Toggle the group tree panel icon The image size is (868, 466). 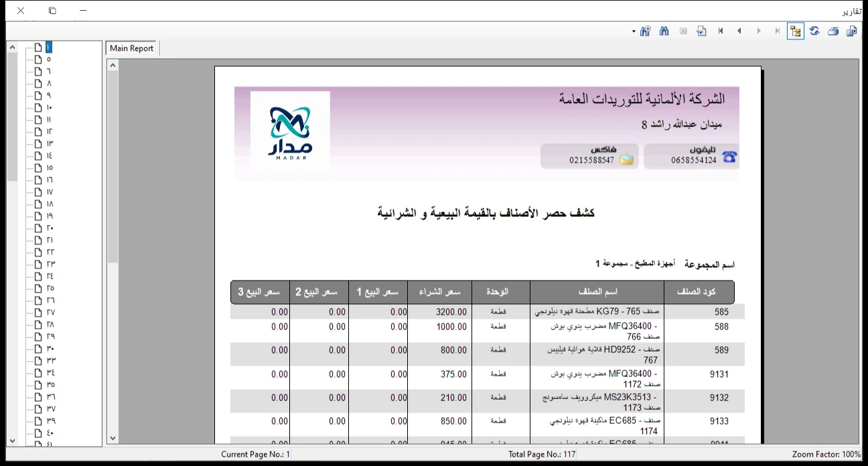click(796, 31)
